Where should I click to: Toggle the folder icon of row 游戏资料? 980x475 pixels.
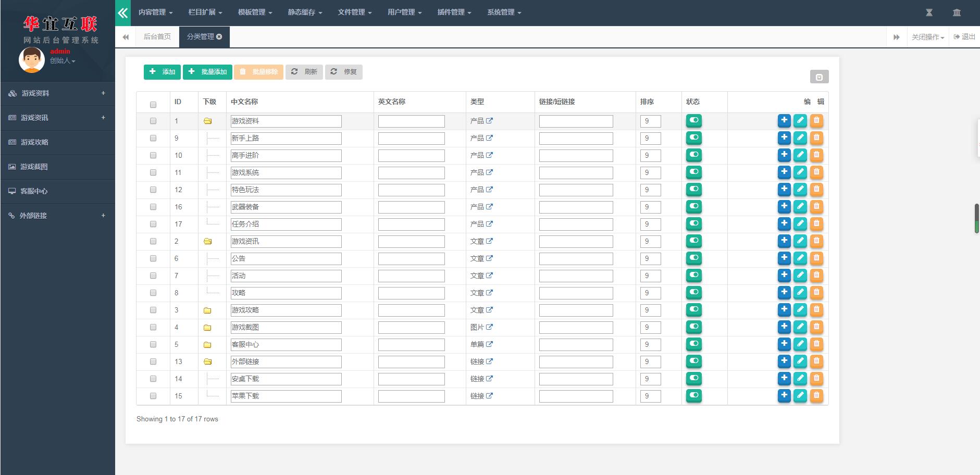207,121
